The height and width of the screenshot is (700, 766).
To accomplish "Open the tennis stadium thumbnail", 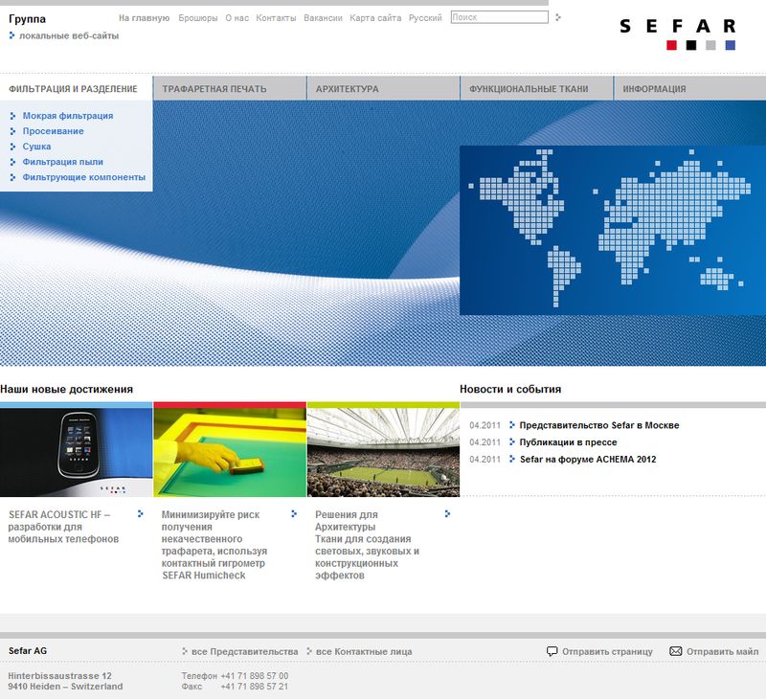I will click(x=384, y=452).
